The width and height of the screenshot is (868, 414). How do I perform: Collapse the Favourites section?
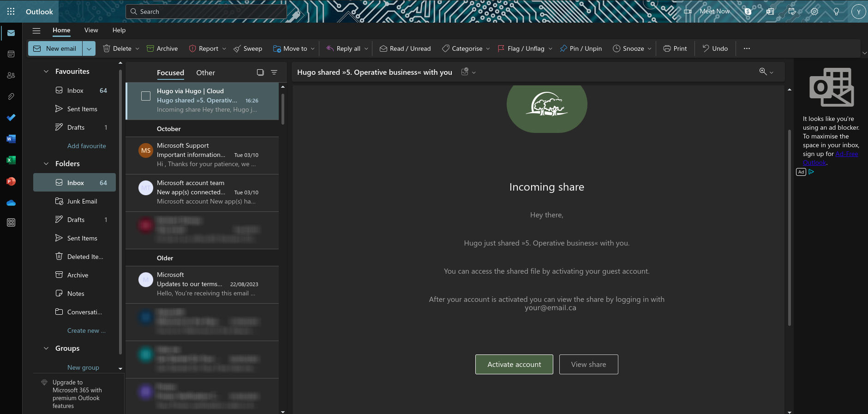tap(46, 72)
